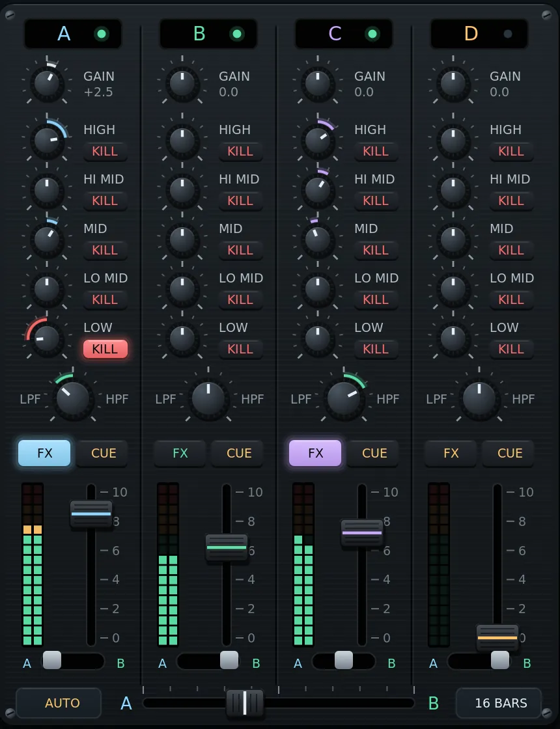Click channel D FX button

451,453
